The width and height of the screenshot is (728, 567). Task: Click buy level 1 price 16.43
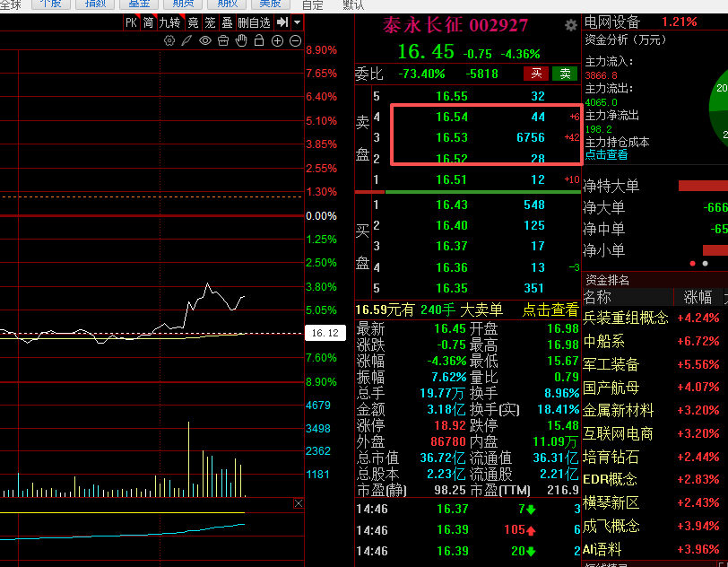point(452,205)
